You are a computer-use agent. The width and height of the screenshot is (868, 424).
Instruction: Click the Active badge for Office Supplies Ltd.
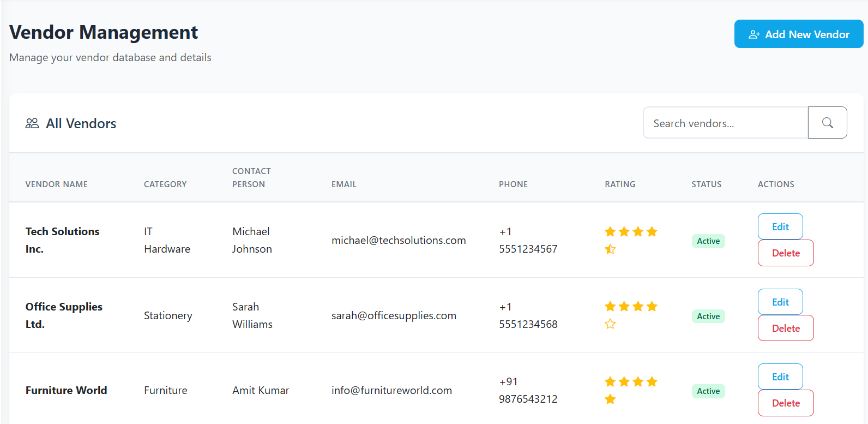pos(708,316)
